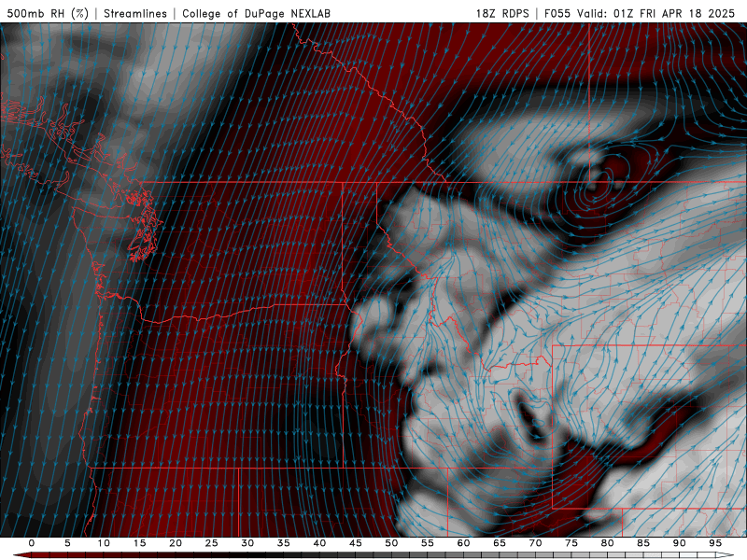Screen dimensions: 747x560
Task: Click the 95 tick label on color scale
Action: [x=715, y=543]
